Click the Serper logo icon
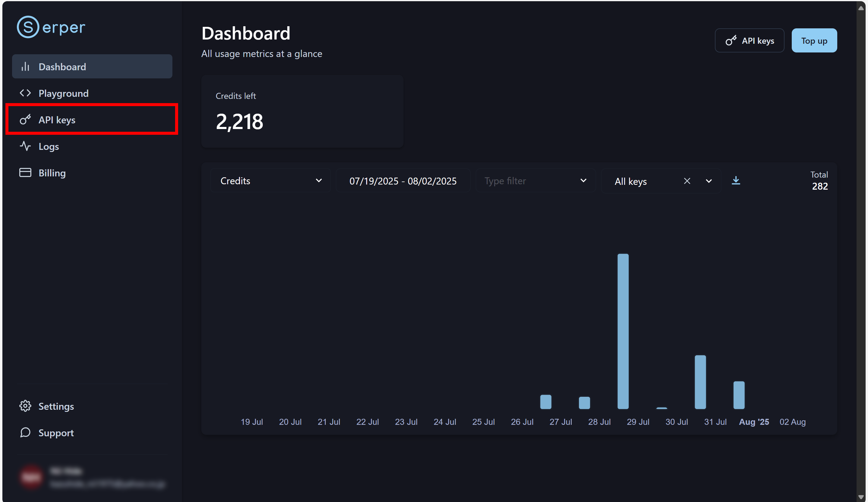Screen dimensions: 868x502 [x=28, y=27]
